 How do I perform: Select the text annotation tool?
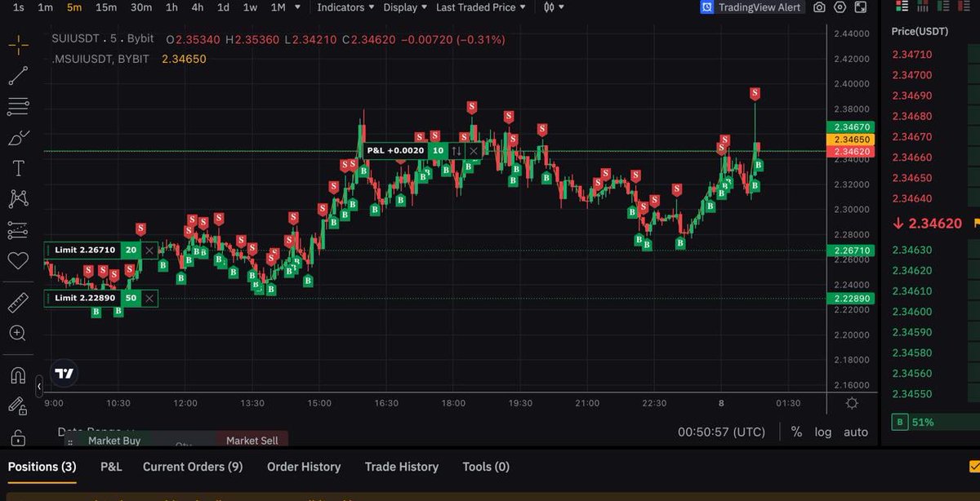[x=16, y=168]
